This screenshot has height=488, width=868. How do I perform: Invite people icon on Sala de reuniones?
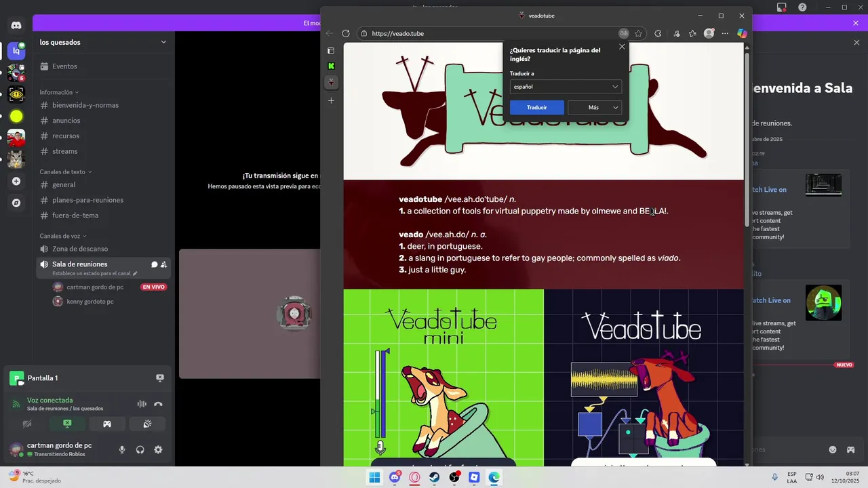click(x=164, y=264)
